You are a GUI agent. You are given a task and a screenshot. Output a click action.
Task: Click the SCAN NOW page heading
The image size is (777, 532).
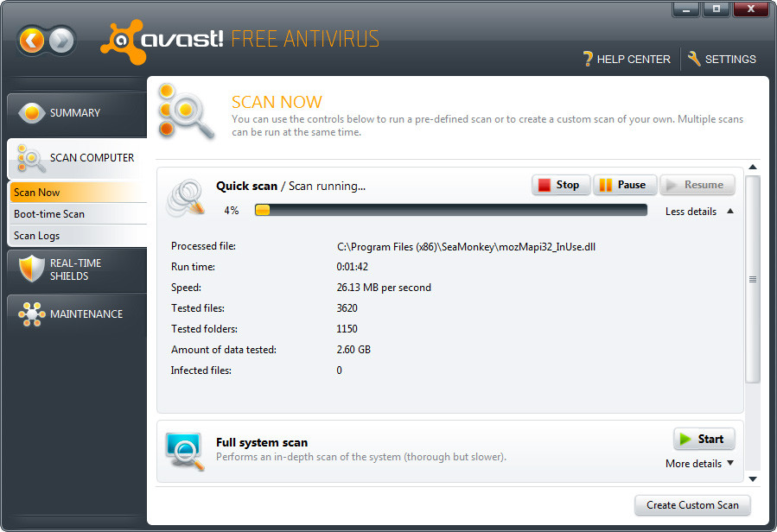tap(277, 102)
